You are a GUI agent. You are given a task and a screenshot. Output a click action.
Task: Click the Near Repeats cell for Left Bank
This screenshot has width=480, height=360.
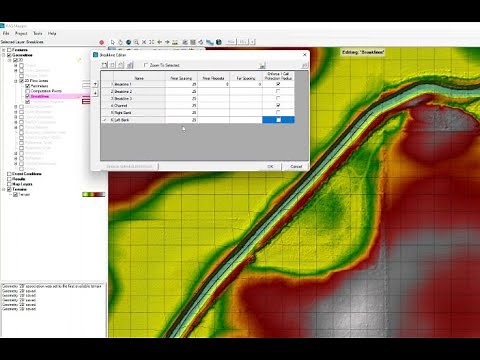point(213,120)
